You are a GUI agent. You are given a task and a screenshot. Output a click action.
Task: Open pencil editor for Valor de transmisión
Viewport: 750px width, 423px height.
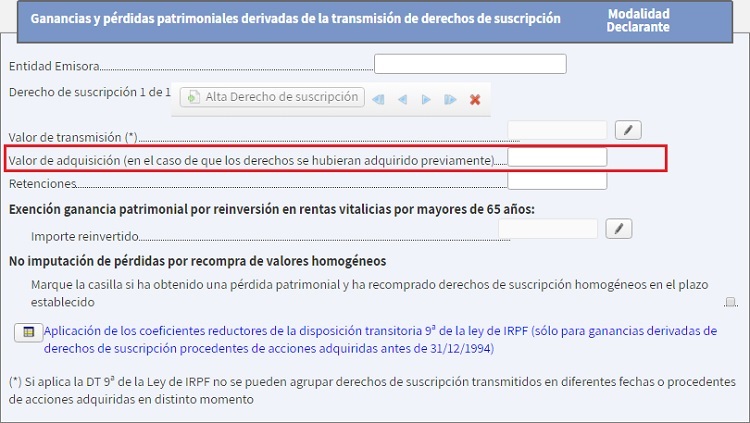point(628,130)
